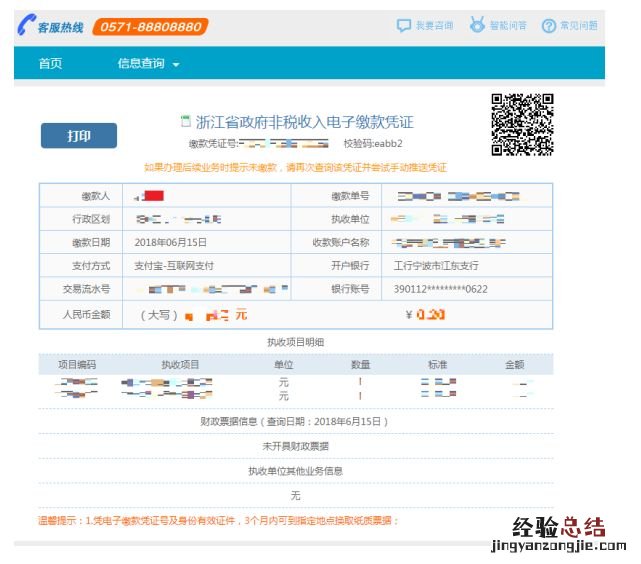Click the 我要咨询 chat bubble icon
Screen dimensions: 641x564
click(404, 26)
